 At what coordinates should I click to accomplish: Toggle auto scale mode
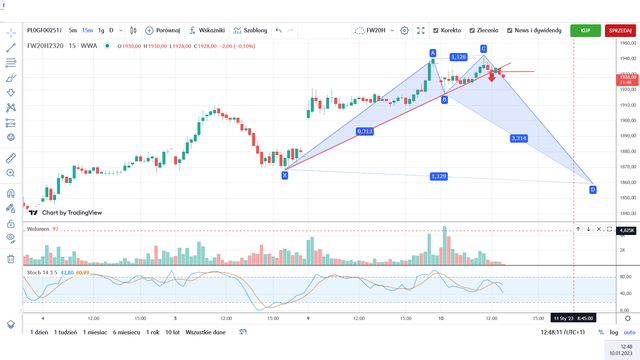point(629,332)
